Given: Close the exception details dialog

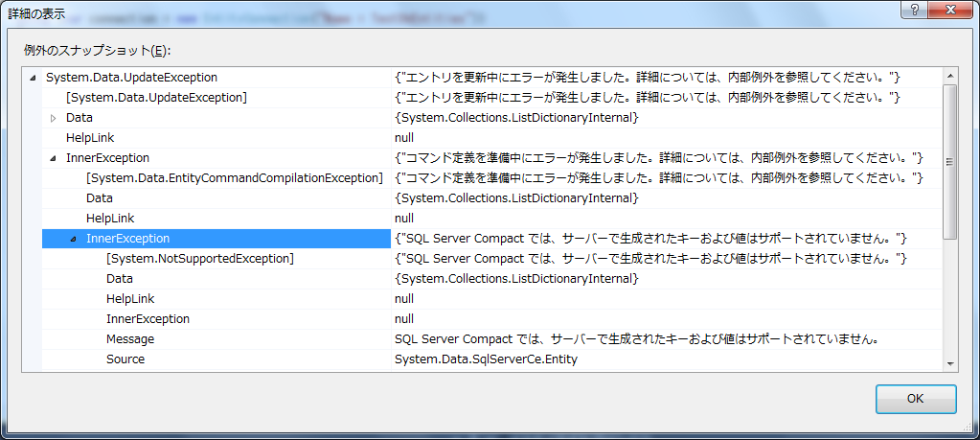Looking at the screenshot, I should [x=950, y=10].
